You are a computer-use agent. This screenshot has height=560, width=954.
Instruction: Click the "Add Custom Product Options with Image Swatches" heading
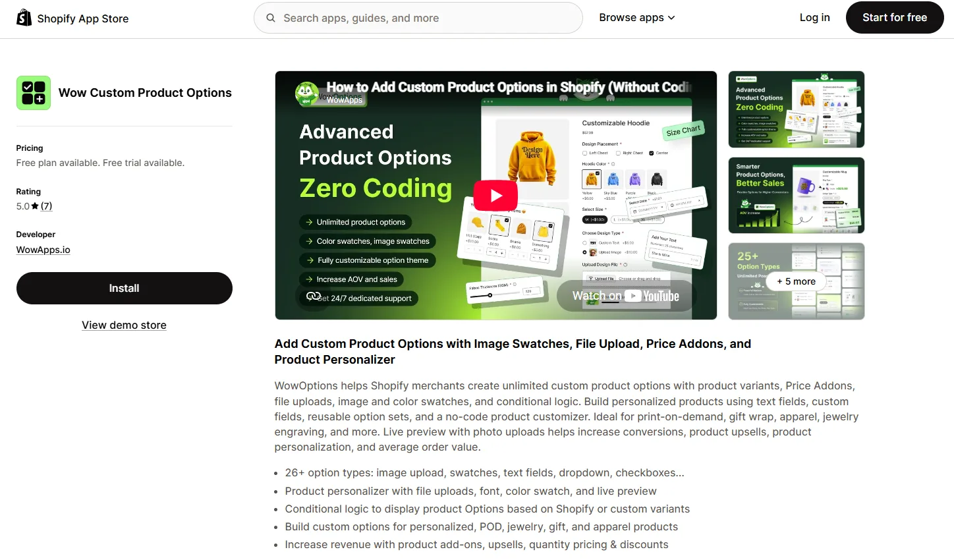coord(513,352)
